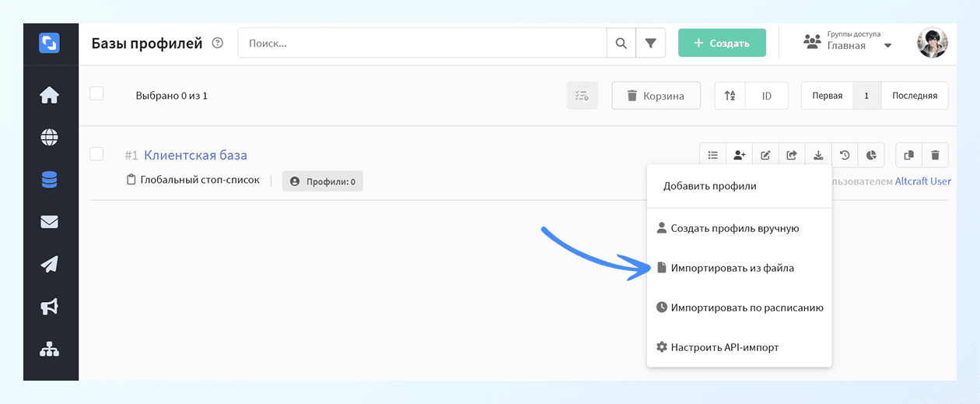Click the duplicate database copy icon
Viewport: 980px width, 404px height.
coord(908,155)
